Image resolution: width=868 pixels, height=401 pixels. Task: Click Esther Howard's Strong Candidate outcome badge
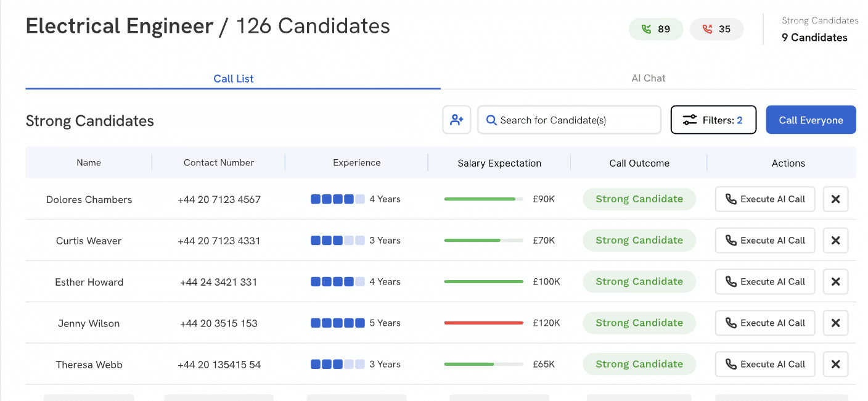pyautogui.click(x=639, y=281)
